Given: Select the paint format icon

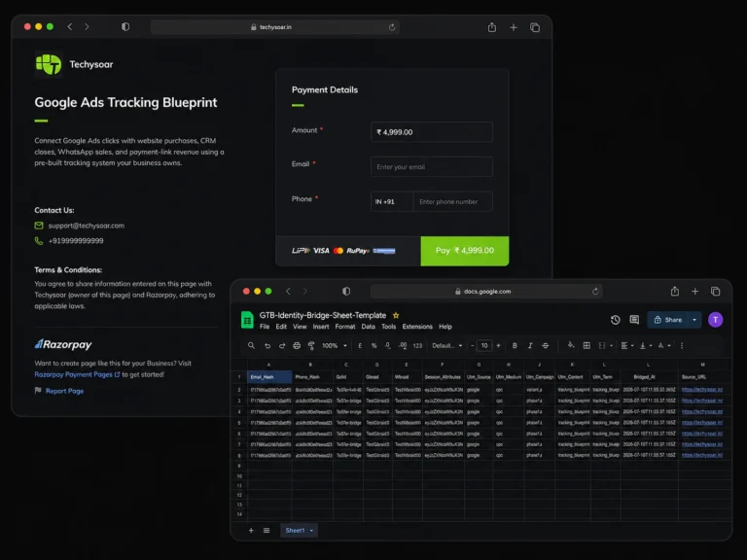Looking at the screenshot, I should 311,346.
